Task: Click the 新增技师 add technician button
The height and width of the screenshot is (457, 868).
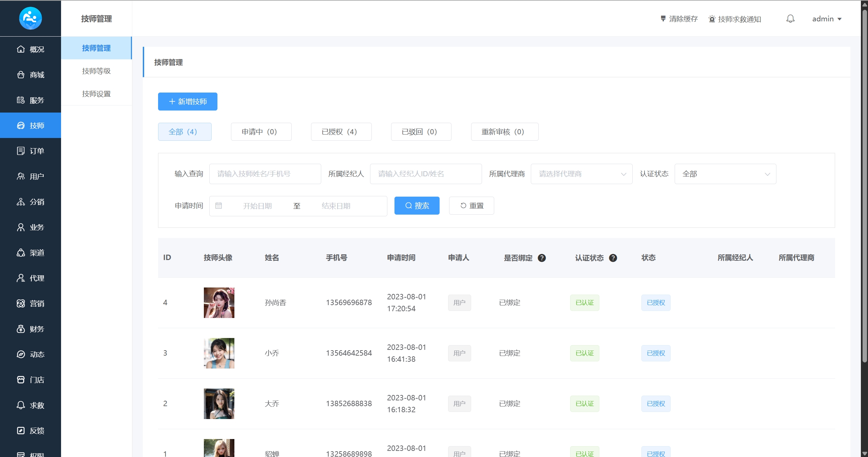Action: pos(187,101)
